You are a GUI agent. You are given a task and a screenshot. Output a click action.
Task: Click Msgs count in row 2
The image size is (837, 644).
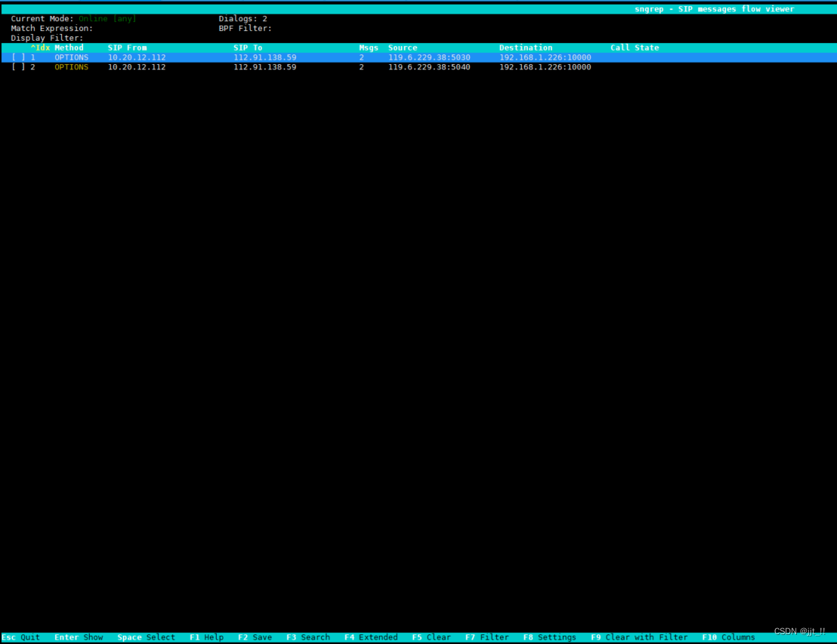(x=361, y=66)
